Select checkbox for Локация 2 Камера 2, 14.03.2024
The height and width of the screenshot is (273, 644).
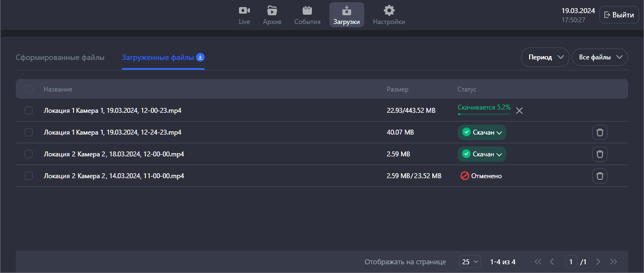coord(29,176)
